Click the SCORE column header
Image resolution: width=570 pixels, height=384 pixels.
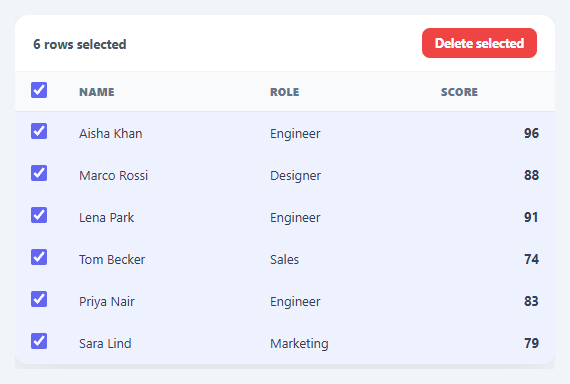[459, 92]
